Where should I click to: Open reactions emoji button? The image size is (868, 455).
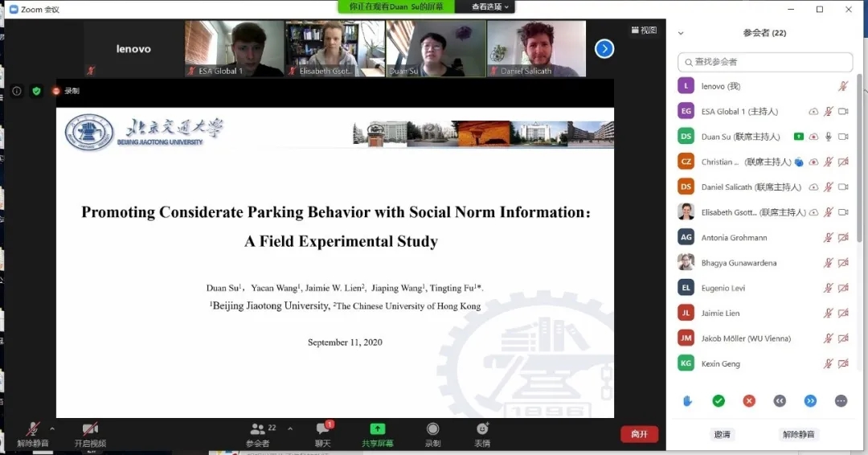[x=482, y=434]
